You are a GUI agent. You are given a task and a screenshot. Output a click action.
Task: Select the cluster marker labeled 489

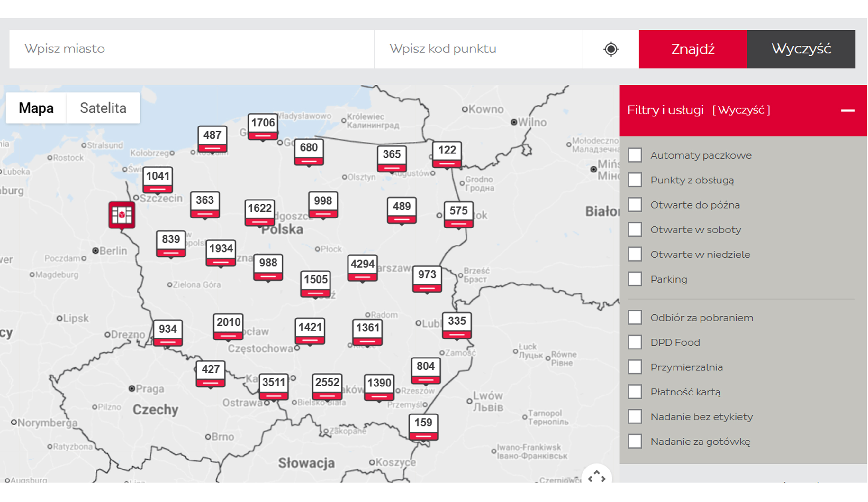point(402,211)
